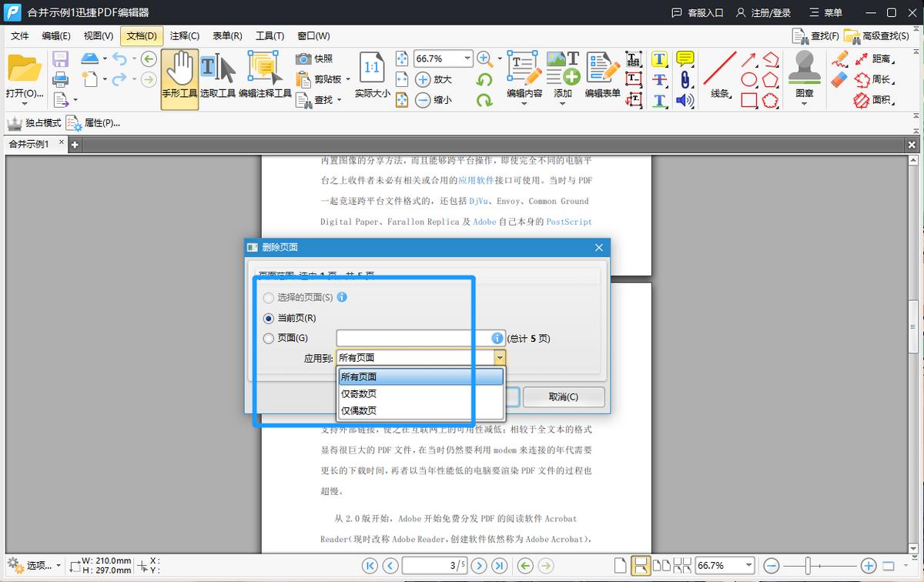924x582 pixels.
Task: Open the 注释(C) menu
Action: pos(184,35)
